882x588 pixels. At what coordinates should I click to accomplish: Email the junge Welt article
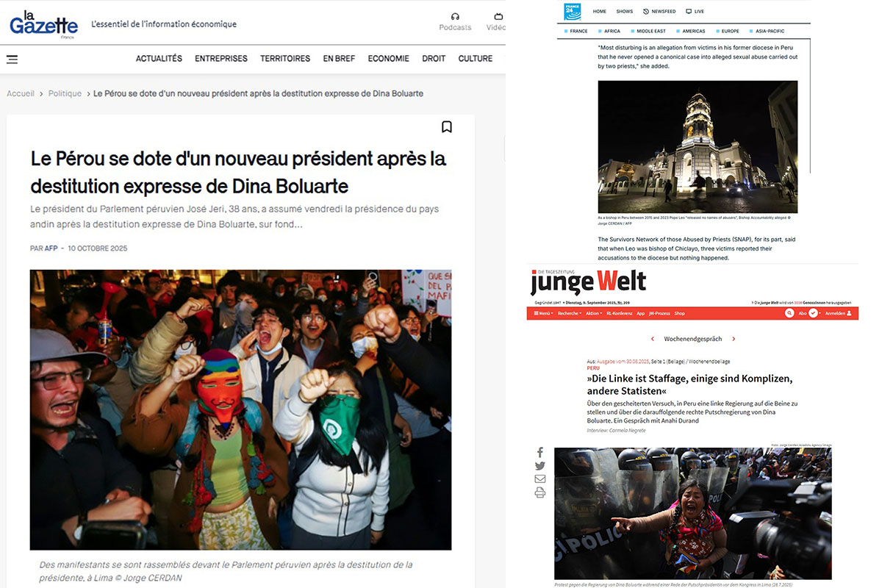[x=540, y=479]
